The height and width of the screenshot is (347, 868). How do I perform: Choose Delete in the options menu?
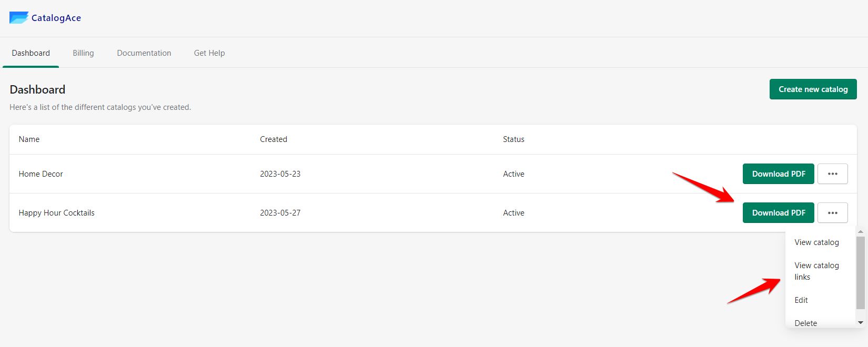[805, 323]
